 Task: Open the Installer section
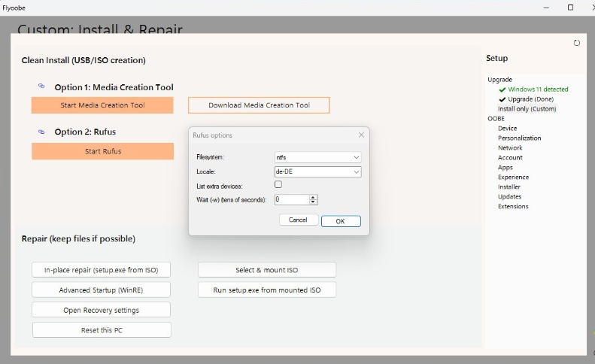click(x=508, y=187)
